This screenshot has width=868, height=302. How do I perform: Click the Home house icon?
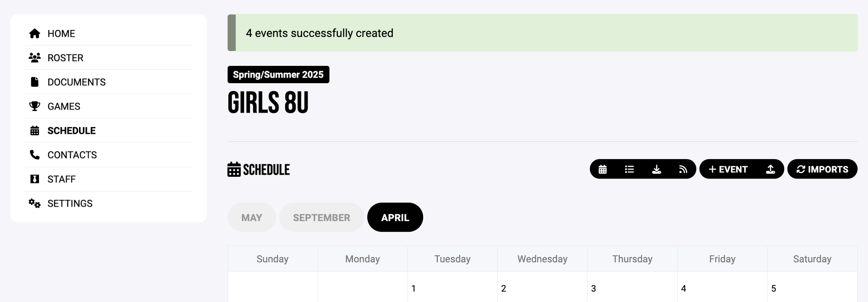point(35,34)
